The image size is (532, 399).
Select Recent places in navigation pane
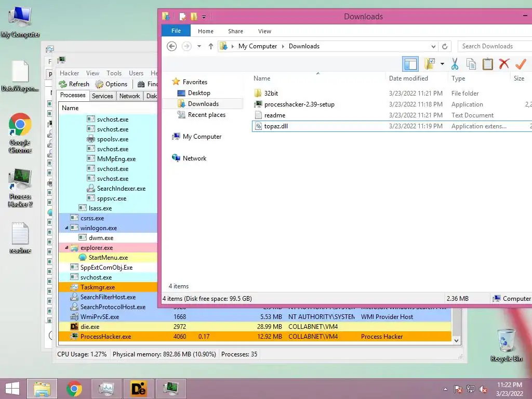207,115
